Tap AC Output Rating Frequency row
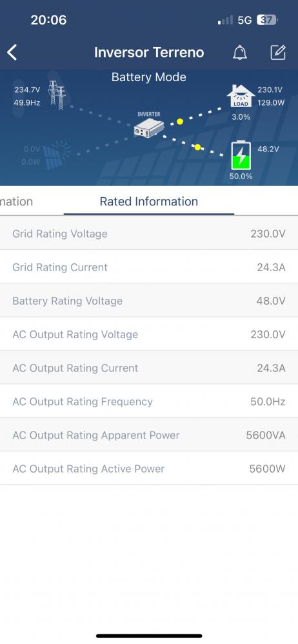 pos(149,401)
